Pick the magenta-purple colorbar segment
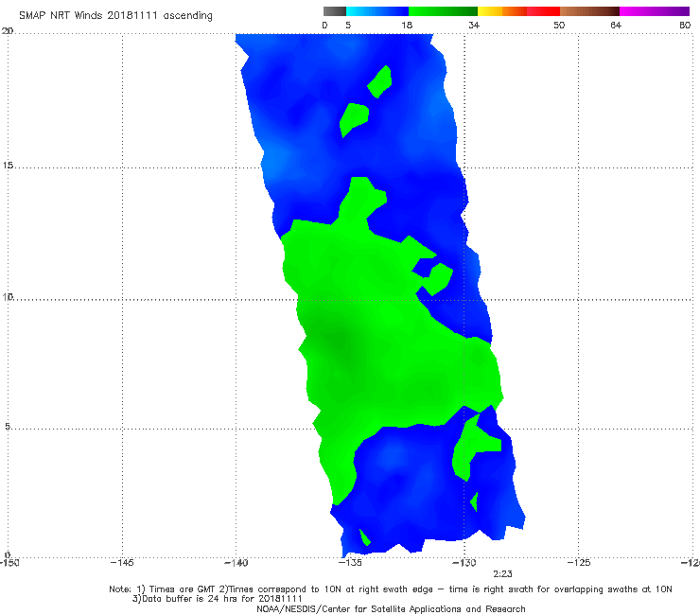This screenshot has height=615, width=700. pyautogui.click(x=655, y=11)
